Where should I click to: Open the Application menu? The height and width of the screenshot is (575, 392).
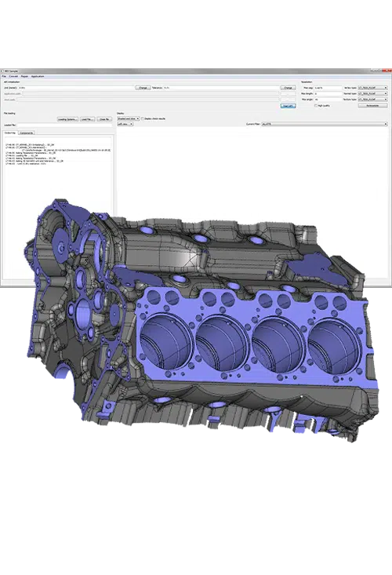click(x=38, y=76)
